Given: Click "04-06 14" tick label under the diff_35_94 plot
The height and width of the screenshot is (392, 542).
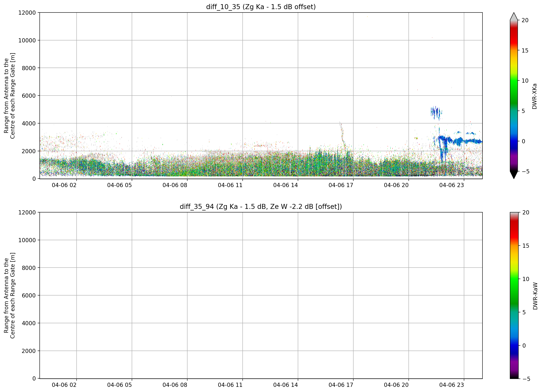Looking at the screenshot, I should click(x=285, y=385).
